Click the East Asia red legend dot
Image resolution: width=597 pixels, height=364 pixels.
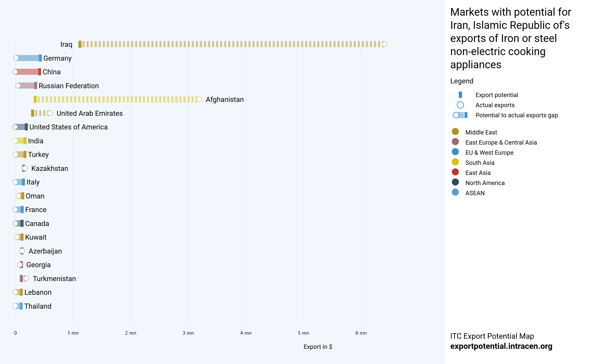[455, 172]
